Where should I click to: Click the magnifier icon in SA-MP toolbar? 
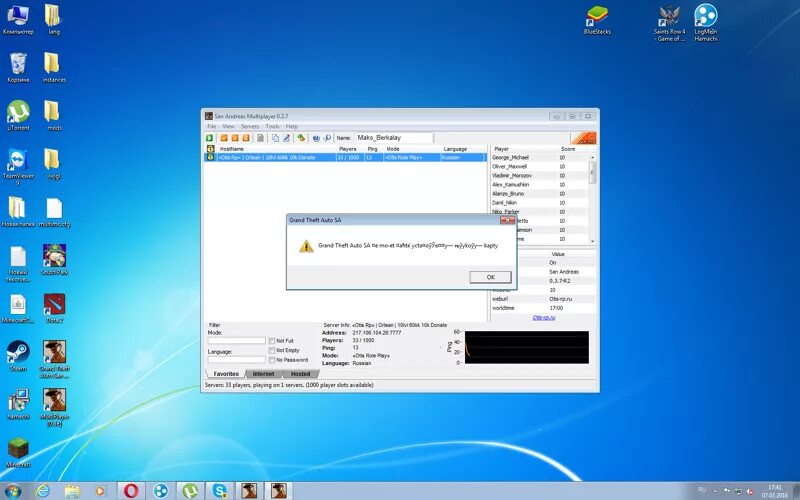click(327, 138)
